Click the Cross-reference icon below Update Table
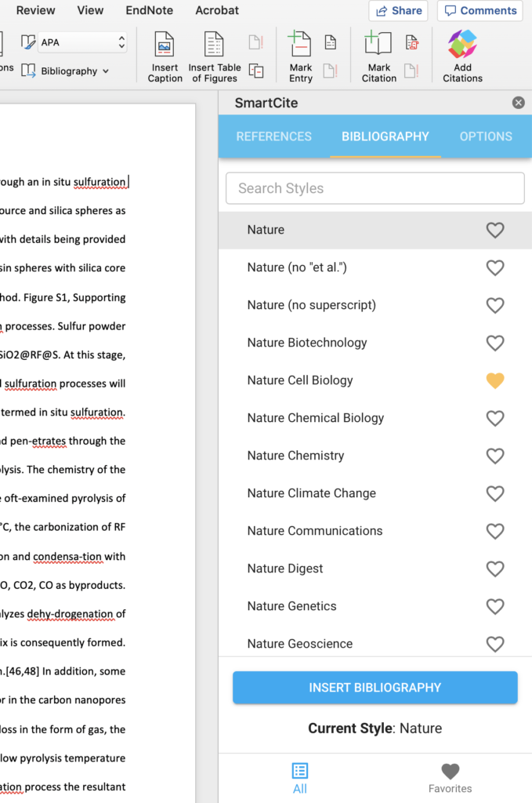532x803 pixels. tap(255, 71)
